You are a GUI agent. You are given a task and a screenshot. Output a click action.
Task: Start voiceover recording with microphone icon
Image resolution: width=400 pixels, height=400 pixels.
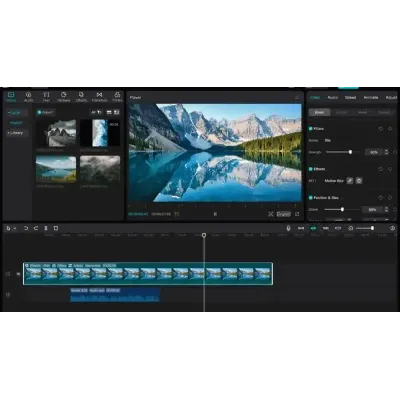tap(288, 228)
